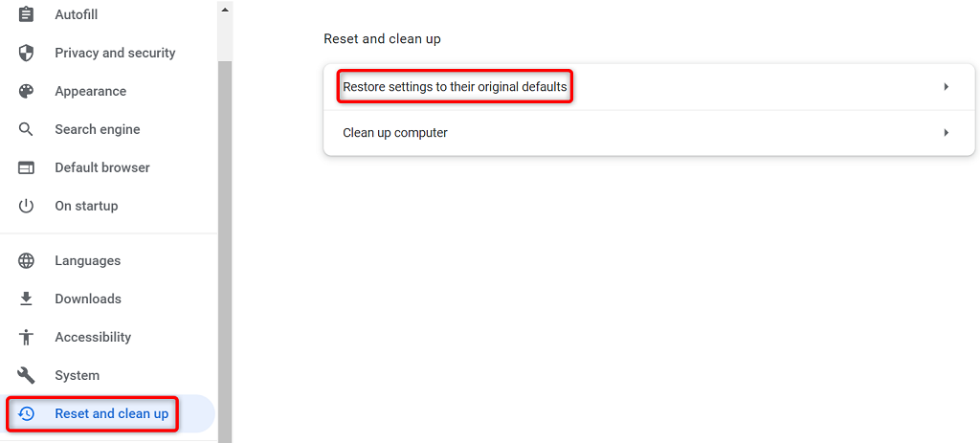The width and height of the screenshot is (980, 443).
Task: Click the Appearance palette icon
Action: 26,91
